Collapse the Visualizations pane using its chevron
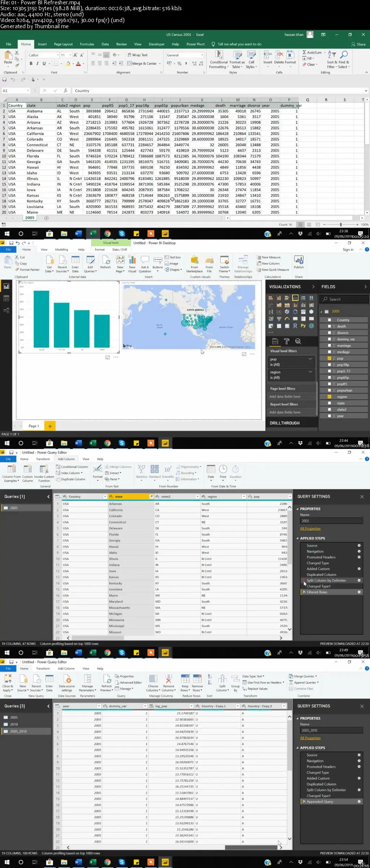Image resolution: width=370 pixels, height=868 pixels. pyautogui.click(x=313, y=286)
